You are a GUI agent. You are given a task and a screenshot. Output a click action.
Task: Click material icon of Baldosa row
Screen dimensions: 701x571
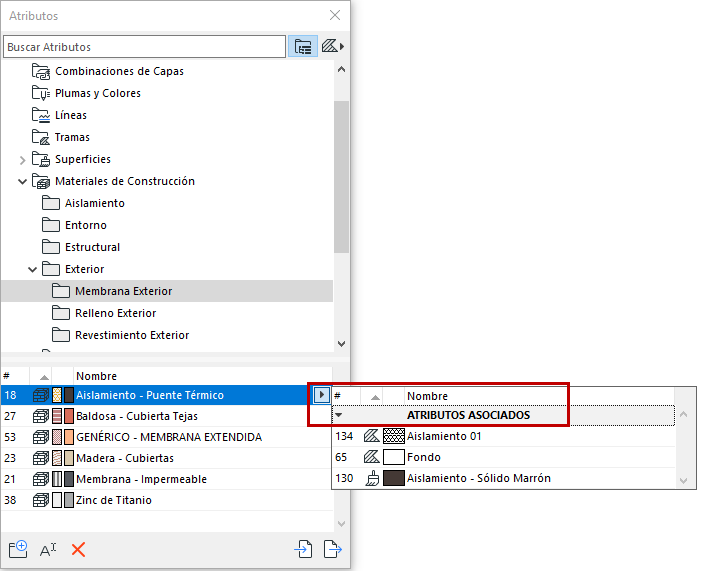click(41, 416)
